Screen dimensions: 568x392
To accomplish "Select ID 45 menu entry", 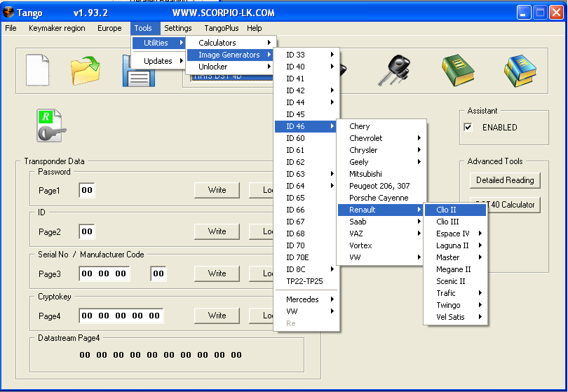I will coord(307,114).
